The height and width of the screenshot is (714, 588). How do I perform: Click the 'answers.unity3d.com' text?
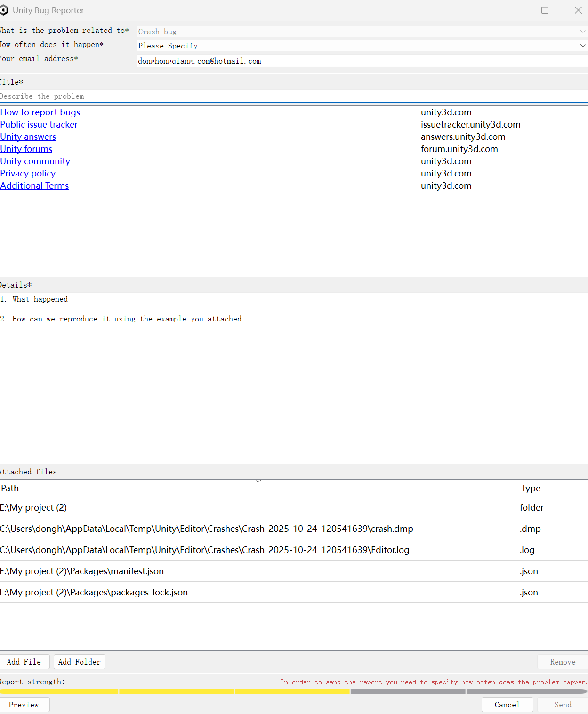(x=463, y=136)
